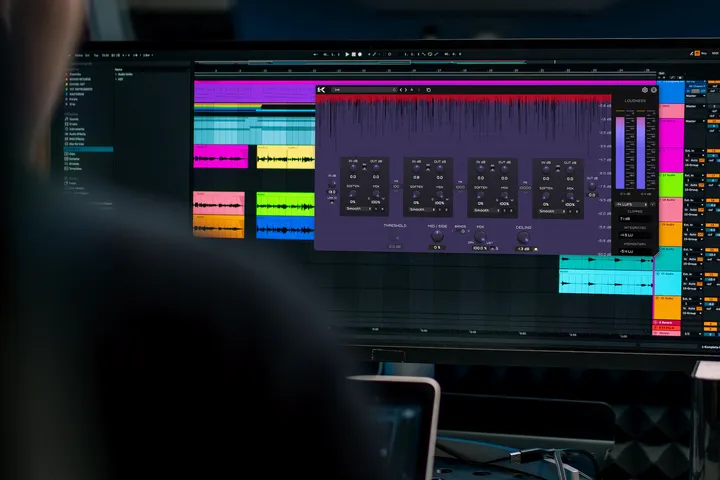Click the plugin's K logo icon
This screenshot has height=480, width=720.
[321, 90]
